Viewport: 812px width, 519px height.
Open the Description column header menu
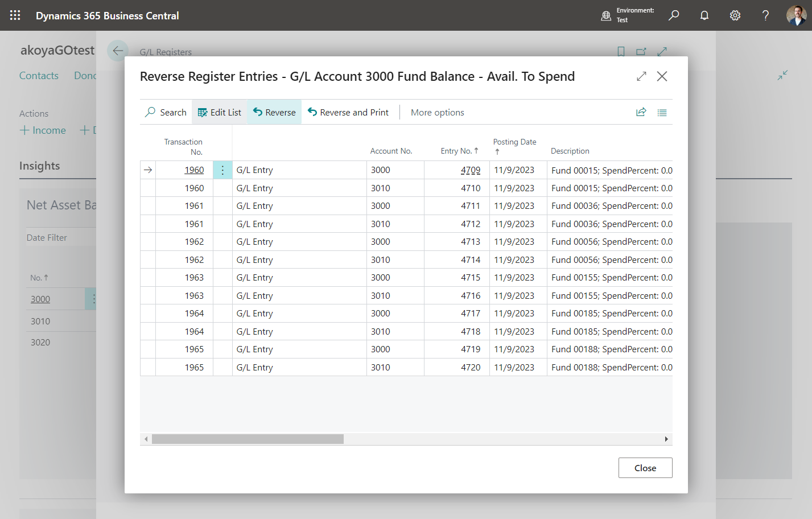click(x=570, y=151)
